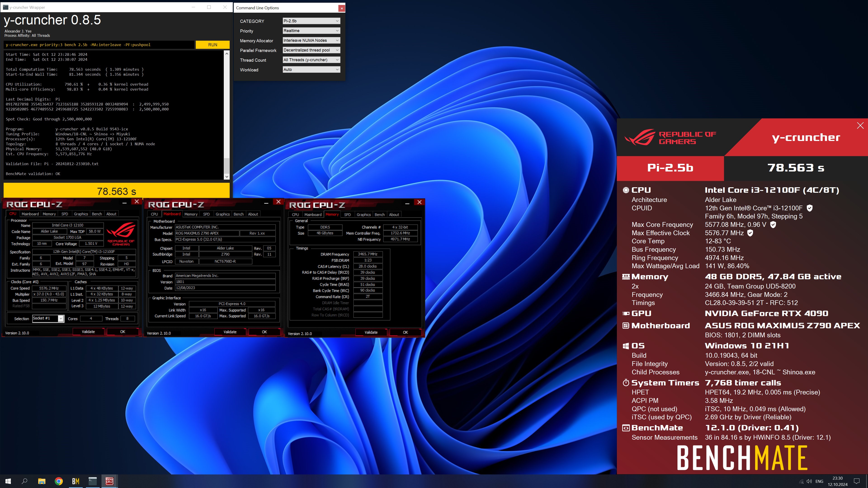
Task: Open File Explorer from taskbar
Action: point(42,481)
